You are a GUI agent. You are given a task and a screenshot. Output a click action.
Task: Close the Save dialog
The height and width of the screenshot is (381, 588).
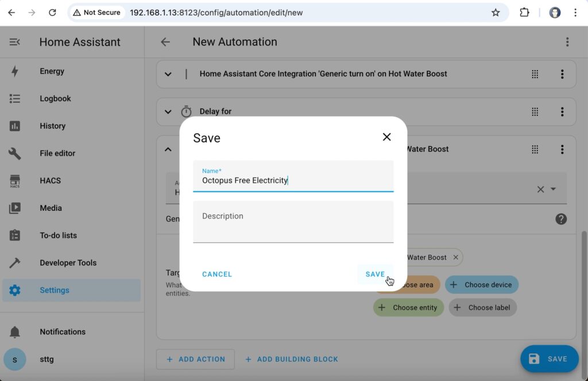coord(386,137)
